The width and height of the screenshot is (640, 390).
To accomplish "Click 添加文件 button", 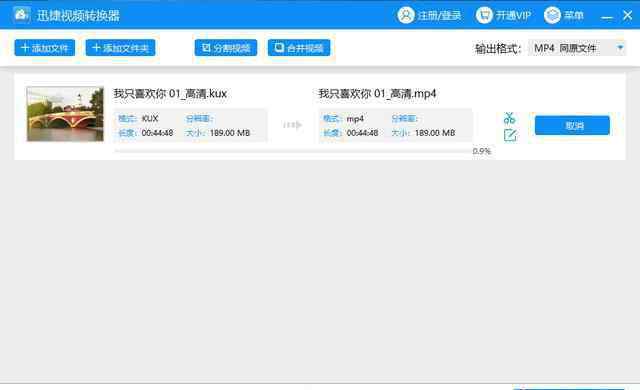I will coord(44,48).
